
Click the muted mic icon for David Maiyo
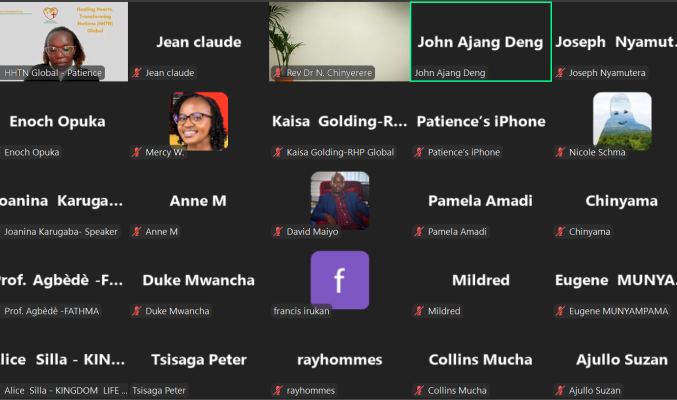[278, 232]
